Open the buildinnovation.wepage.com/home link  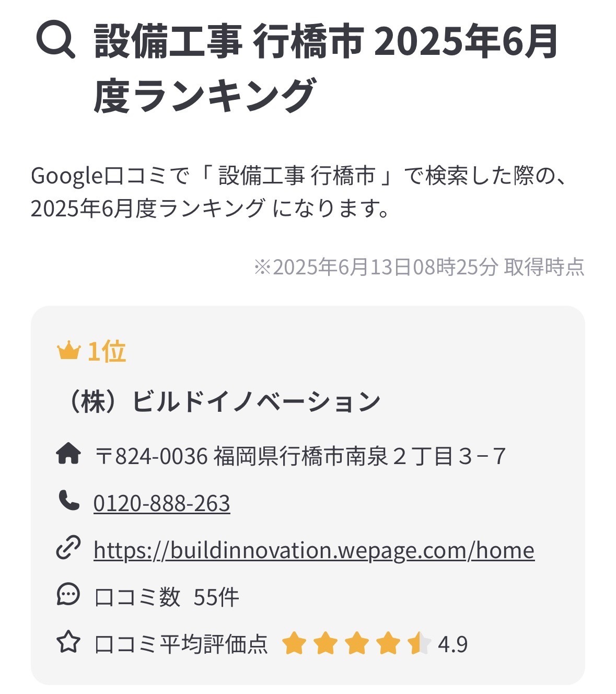tap(314, 550)
